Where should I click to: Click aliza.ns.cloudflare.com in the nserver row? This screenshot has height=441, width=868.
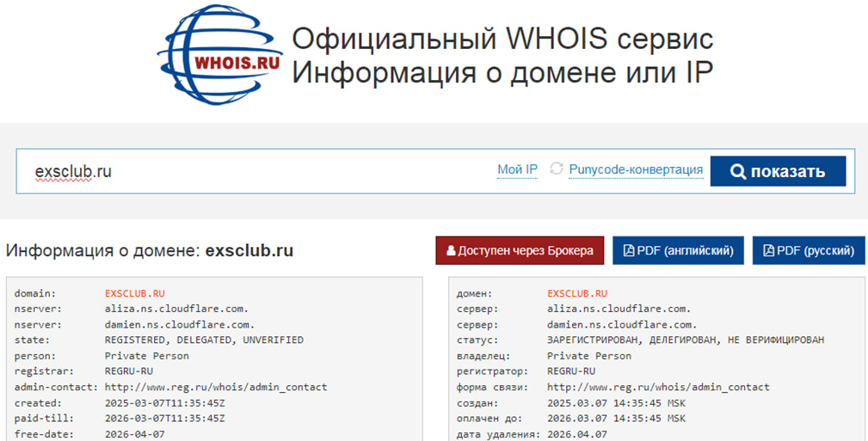tap(177, 309)
